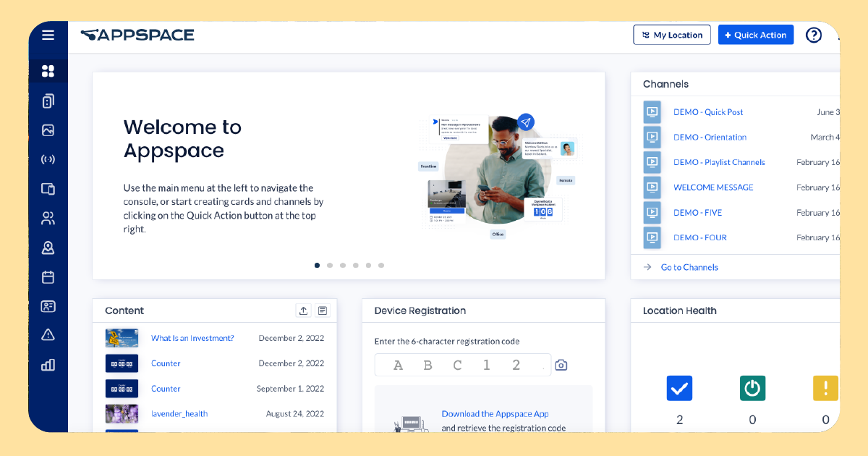Click the upload icon in Content panel
868x456 pixels.
pos(303,311)
